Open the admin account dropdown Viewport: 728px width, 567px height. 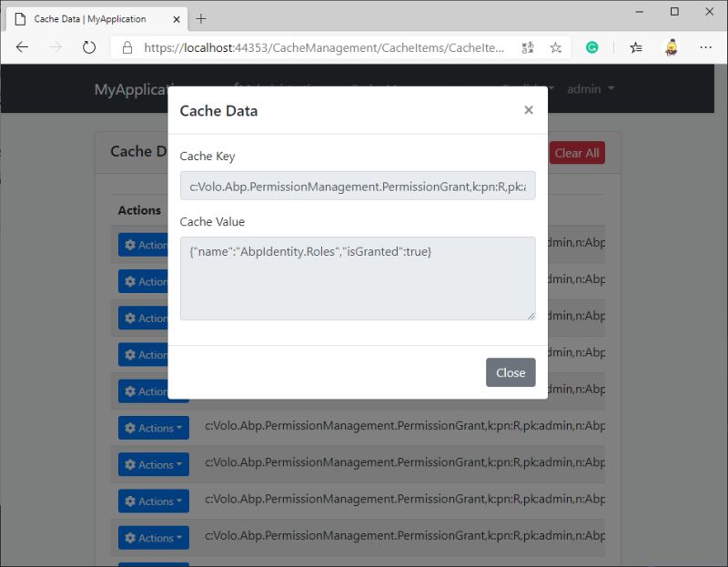(588, 88)
